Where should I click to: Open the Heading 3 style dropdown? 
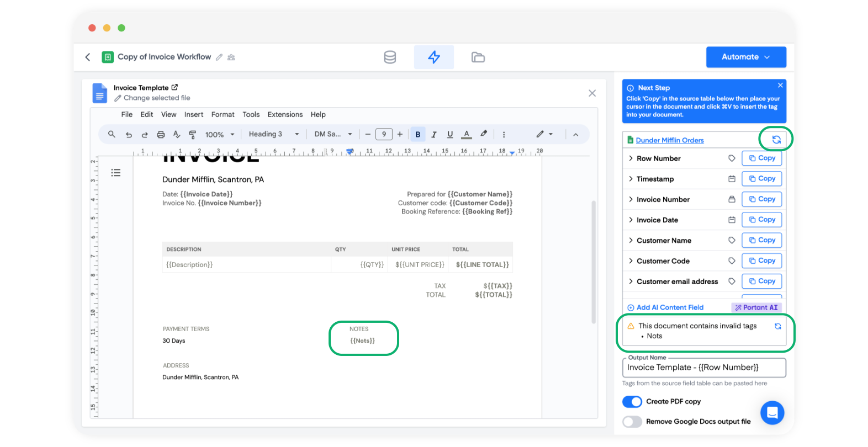tap(273, 135)
